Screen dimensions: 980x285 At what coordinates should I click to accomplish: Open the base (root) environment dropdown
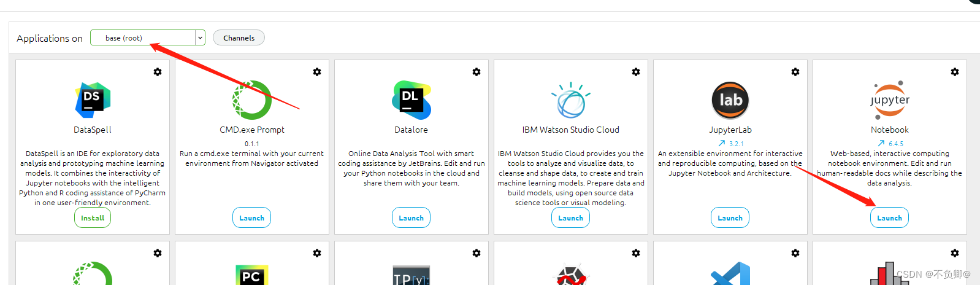pos(148,37)
